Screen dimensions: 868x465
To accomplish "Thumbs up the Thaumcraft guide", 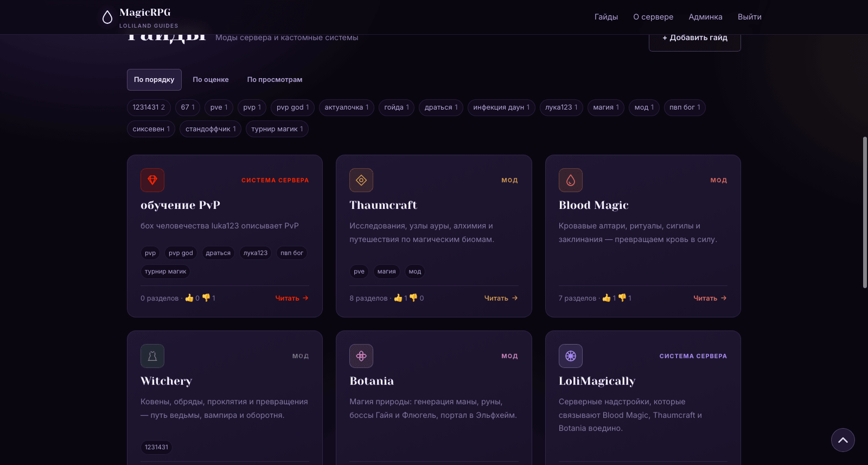I will click(x=398, y=298).
